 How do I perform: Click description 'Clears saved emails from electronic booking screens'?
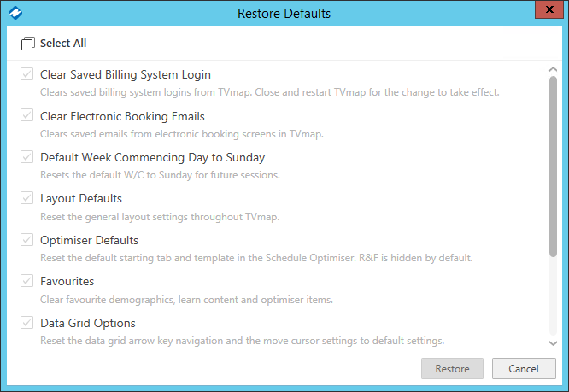pyautogui.click(x=182, y=134)
